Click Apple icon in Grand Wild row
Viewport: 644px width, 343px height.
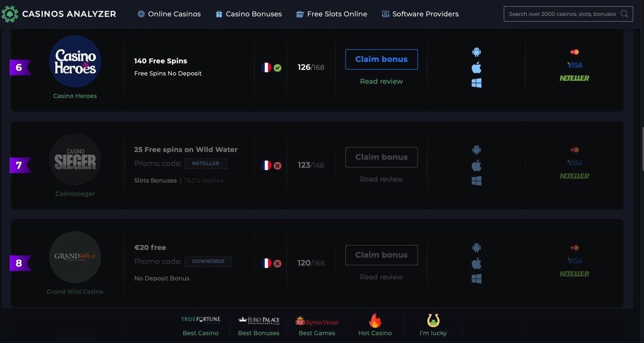click(477, 263)
